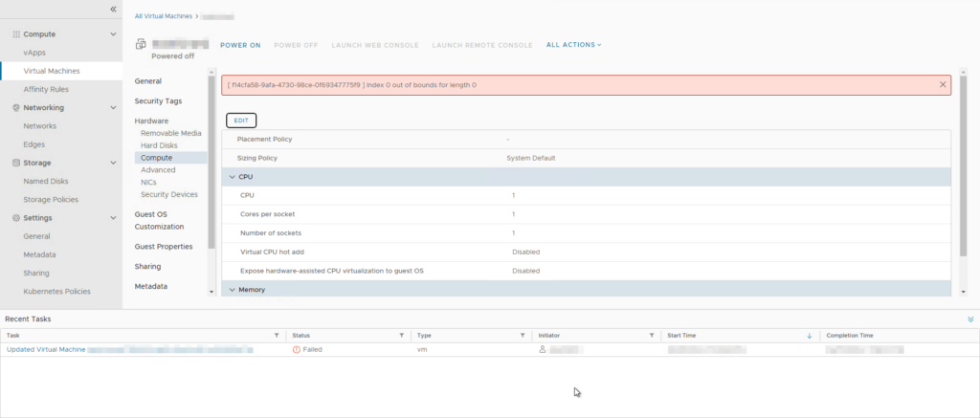Collapse the Recent Tasks panel
The image size is (980, 418).
click(x=970, y=319)
